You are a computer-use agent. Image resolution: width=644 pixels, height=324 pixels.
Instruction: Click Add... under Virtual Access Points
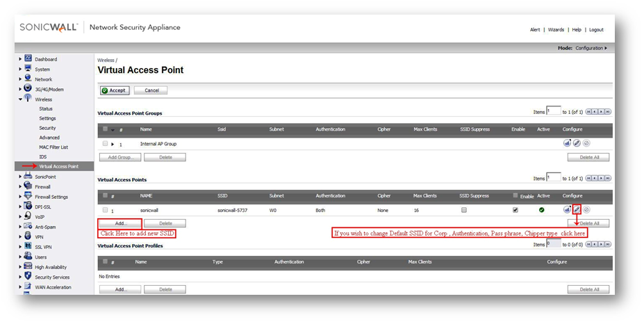(120, 223)
